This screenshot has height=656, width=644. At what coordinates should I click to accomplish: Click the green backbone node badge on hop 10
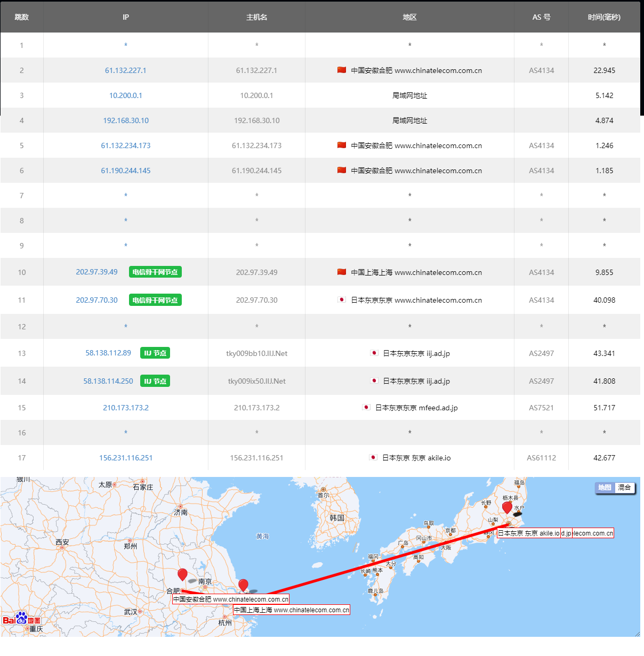[x=155, y=272]
